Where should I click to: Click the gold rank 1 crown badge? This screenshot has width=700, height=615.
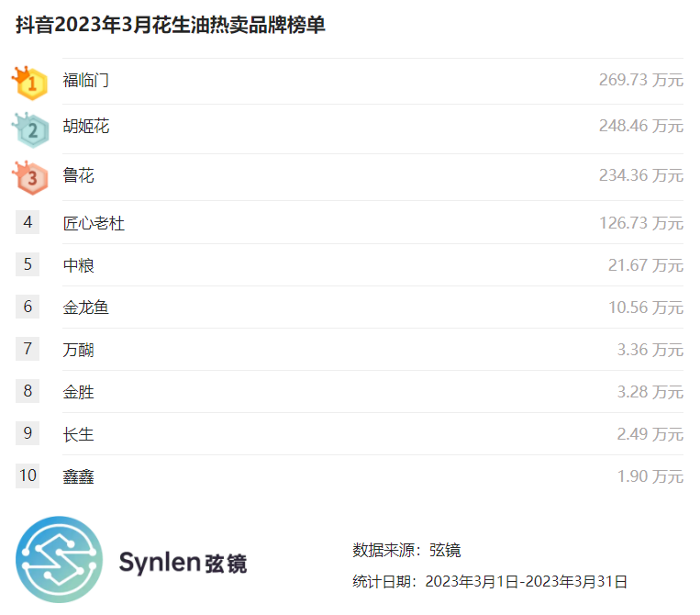[30, 83]
